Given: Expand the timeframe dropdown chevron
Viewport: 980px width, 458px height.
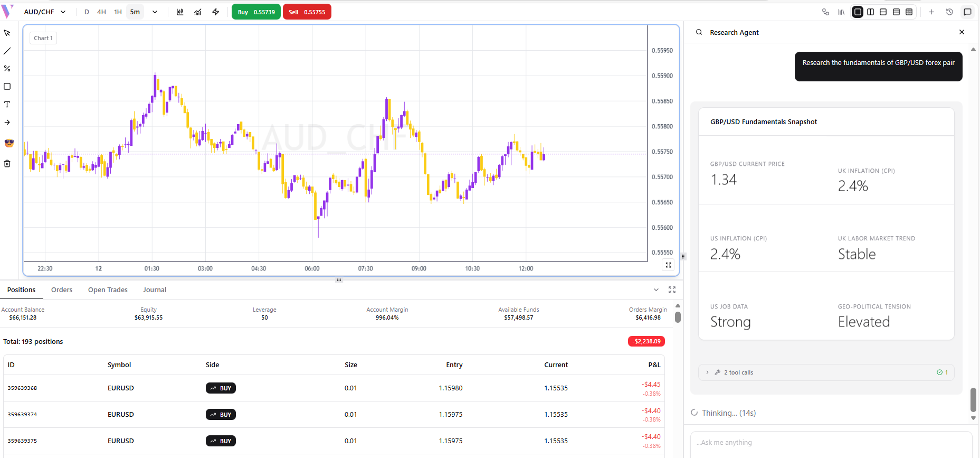Looking at the screenshot, I should [x=155, y=12].
